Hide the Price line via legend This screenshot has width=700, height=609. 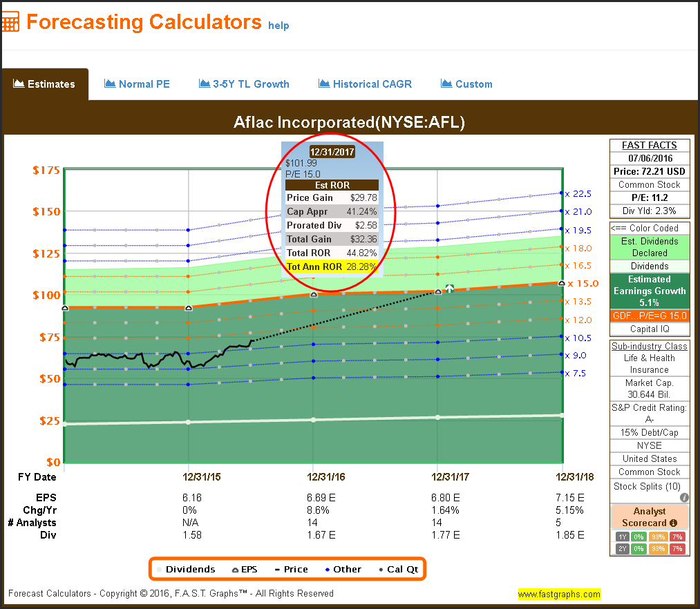290,569
